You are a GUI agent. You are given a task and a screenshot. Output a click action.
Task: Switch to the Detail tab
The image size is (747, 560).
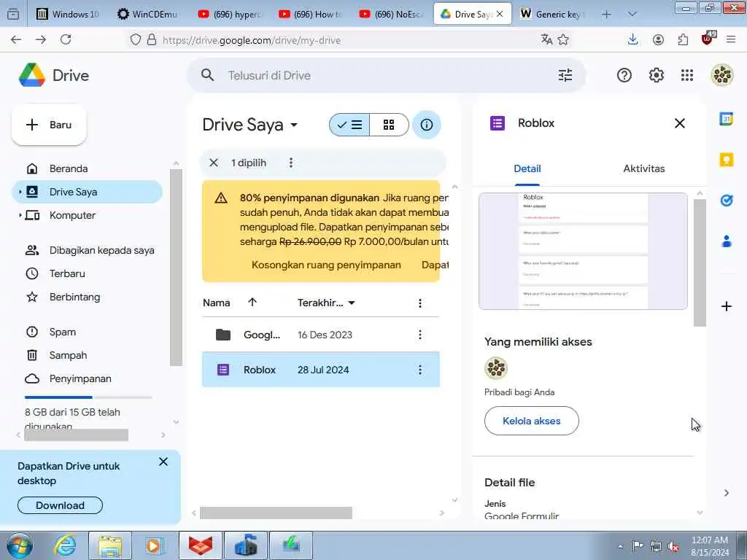[x=527, y=168]
